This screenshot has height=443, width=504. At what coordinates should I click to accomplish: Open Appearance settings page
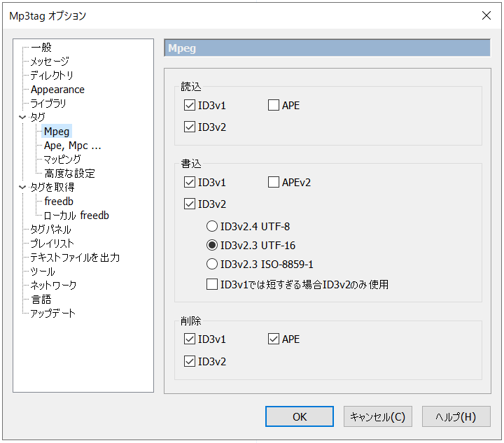coord(57,90)
